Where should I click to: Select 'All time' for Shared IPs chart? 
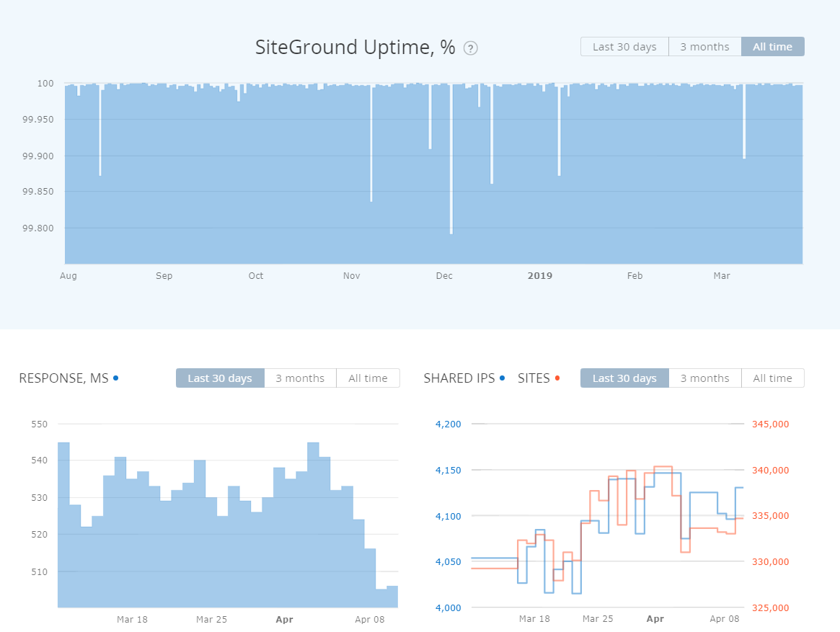click(772, 378)
